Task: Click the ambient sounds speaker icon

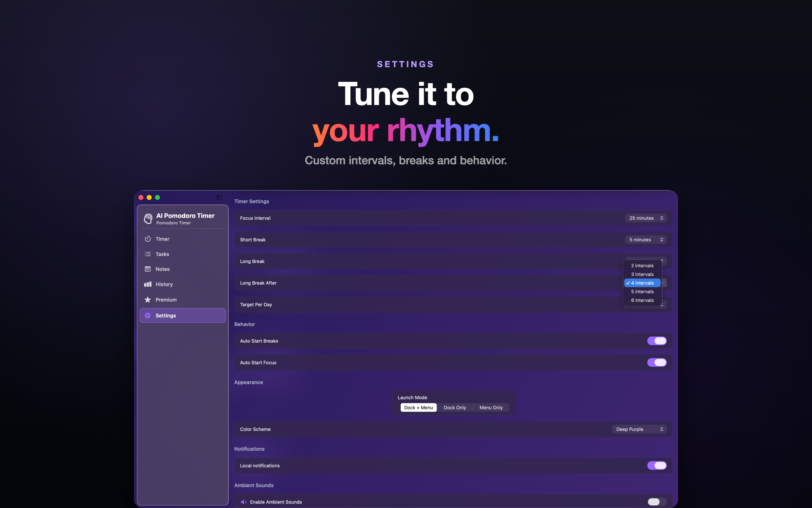Action: click(x=244, y=502)
